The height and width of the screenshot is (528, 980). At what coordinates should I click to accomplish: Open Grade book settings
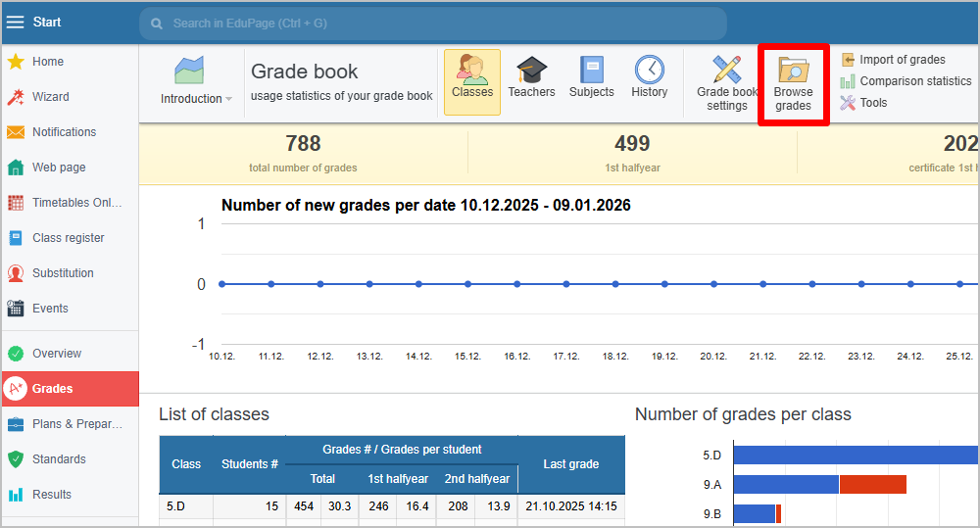coord(726,82)
